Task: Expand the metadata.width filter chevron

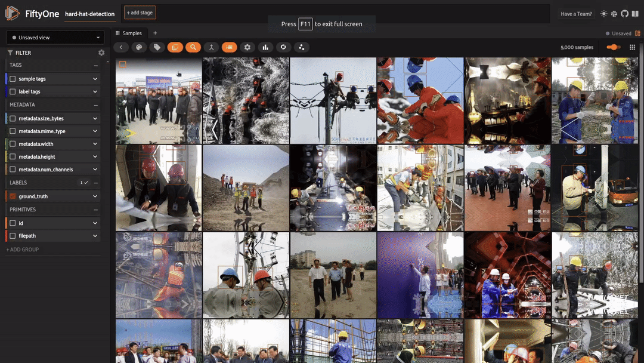Action: (x=95, y=144)
